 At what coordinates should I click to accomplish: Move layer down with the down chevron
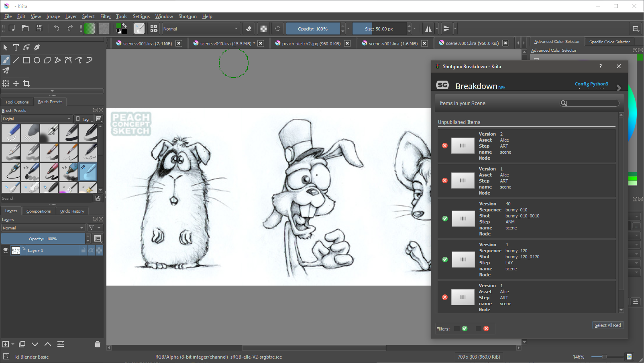click(x=35, y=344)
